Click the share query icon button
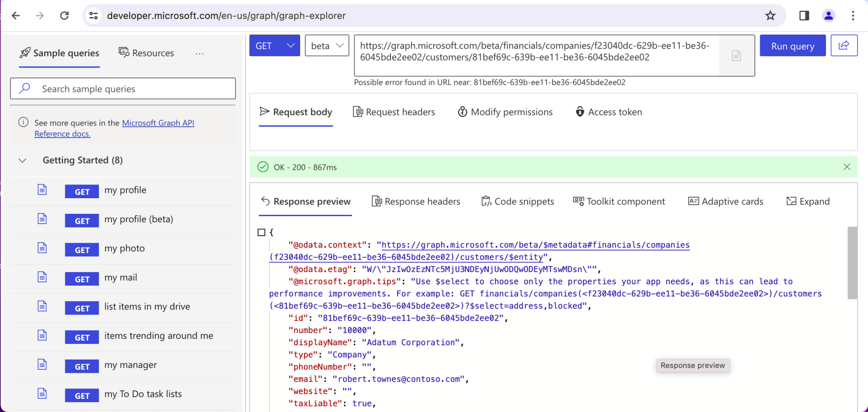Image resolution: width=868 pixels, height=412 pixels. click(x=844, y=45)
